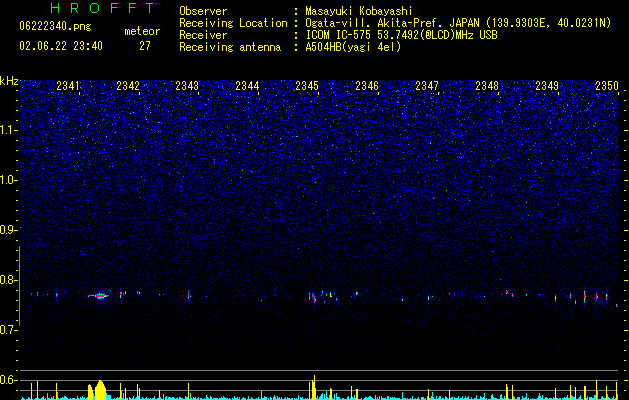The image size is (629, 400).
Task: Click receiver value ICOM IC-575 53.7492 MHz USB
Action: point(401,35)
